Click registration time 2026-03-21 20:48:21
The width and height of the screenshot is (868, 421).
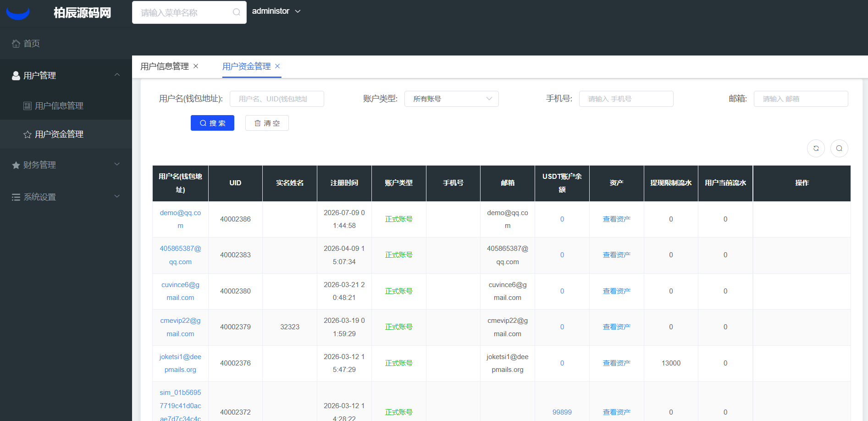pyautogui.click(x=344, y=291)
